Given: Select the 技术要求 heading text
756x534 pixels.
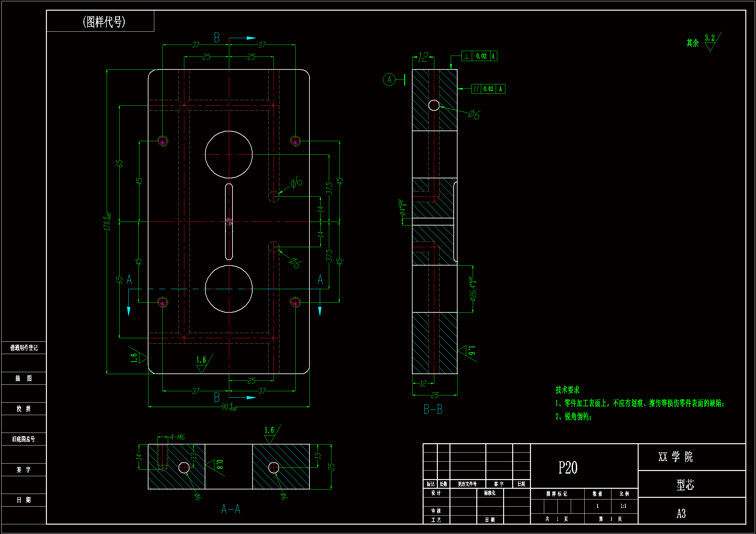Looking at the screenshot, I should (x=567, y=390).
